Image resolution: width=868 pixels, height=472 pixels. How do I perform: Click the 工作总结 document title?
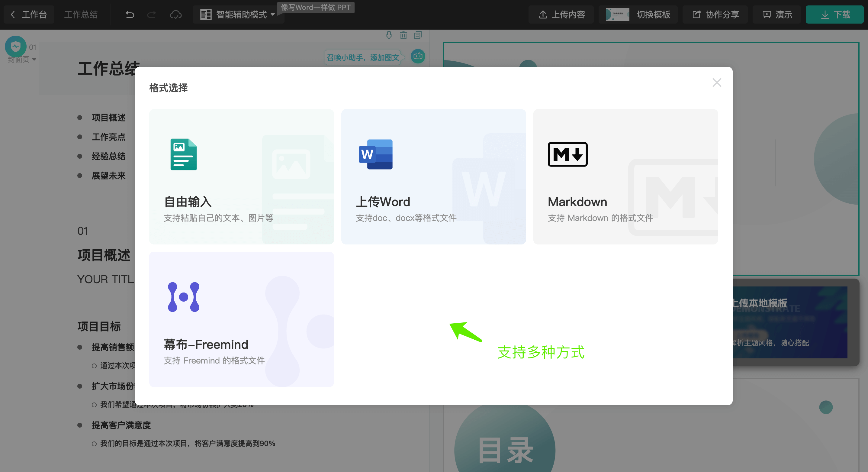coord(81,15)
